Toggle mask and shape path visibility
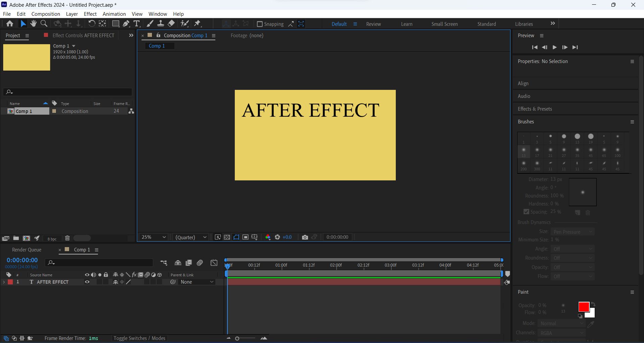The height and width of the screenshot is (343, 644). 236,237
